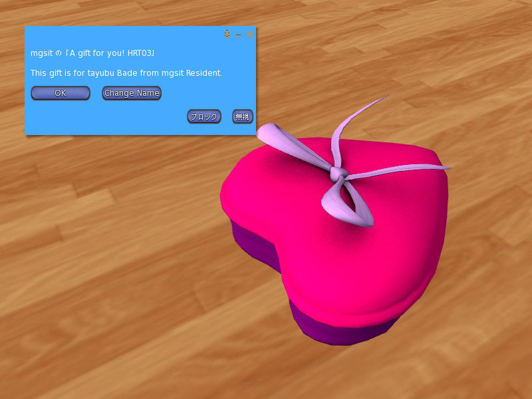This screenshot has width=532, height=399.
Task: Click the dialog title 'A gift for you! HRT03'
Action: tap(110, 53)
